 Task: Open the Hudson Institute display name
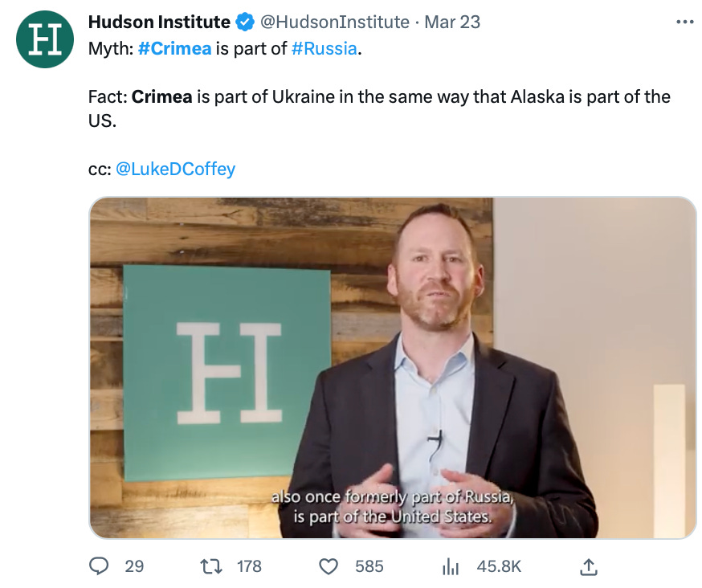pyautogui.click(x=159, y=22)
